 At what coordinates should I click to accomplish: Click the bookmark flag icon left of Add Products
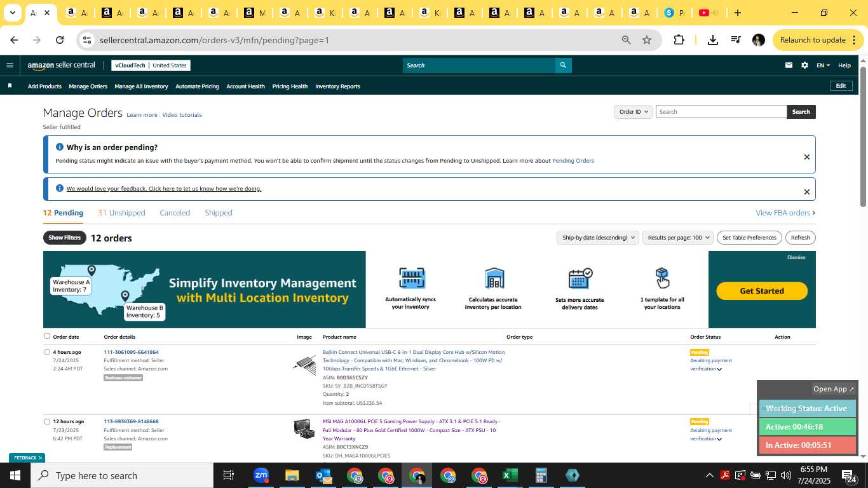point(10,86)
